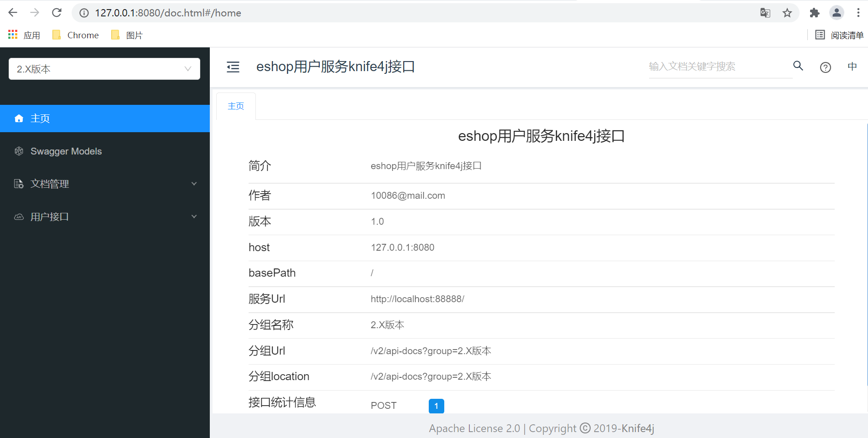Click author email 10086@mail.com
This screenshot has height=438, width=868.
tap(408, 196)
